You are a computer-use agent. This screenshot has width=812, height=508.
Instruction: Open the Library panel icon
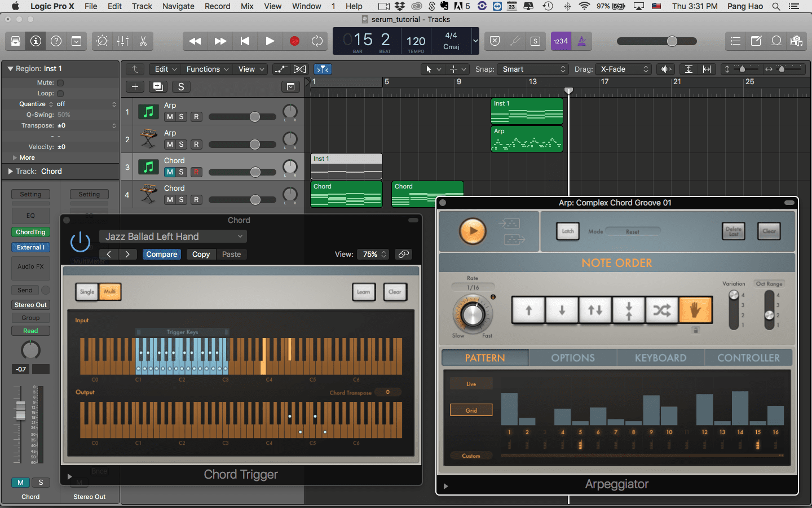16,41
